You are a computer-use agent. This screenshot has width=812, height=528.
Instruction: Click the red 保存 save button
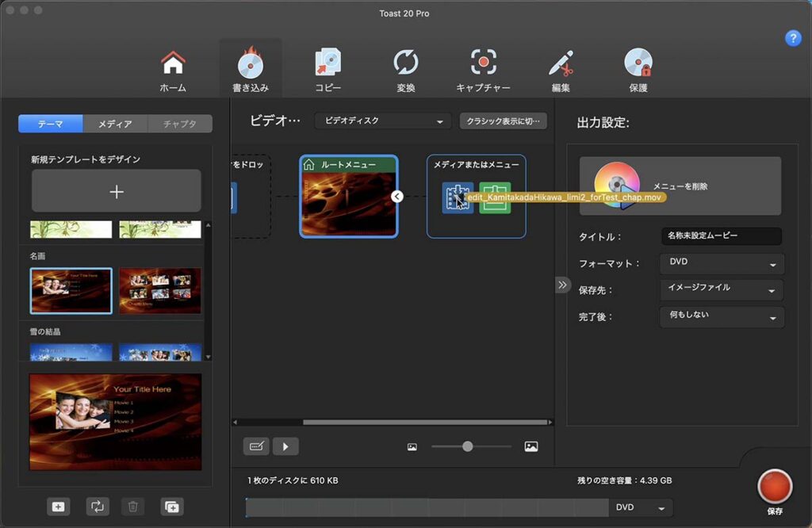pyautogui.click(x=775, y=486)
